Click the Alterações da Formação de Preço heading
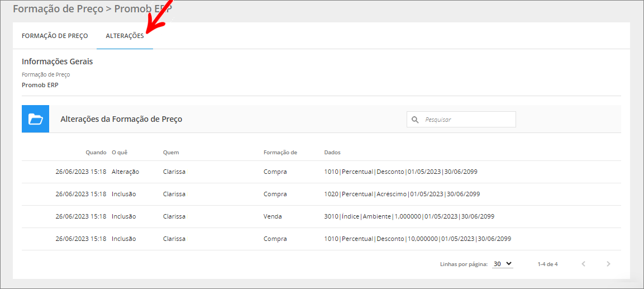Viewport: 644px width, 289px height. (x=121, y=119)
